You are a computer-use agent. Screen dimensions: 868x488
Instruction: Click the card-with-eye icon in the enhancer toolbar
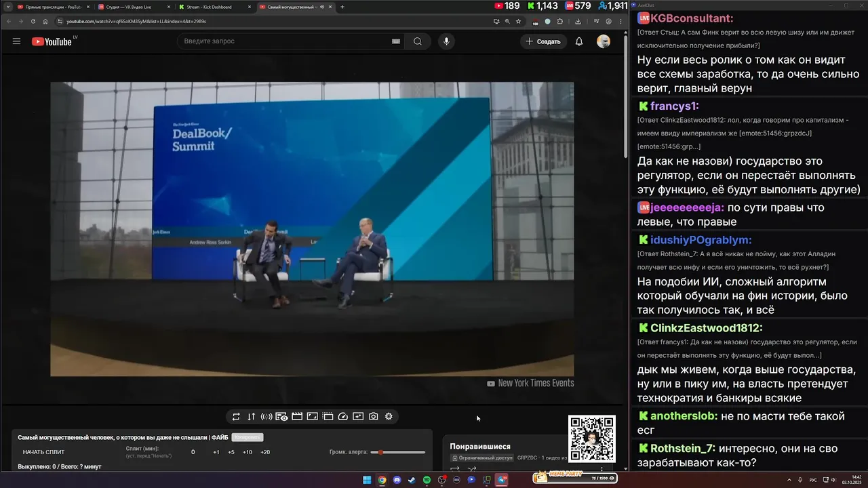pos(281,417)
